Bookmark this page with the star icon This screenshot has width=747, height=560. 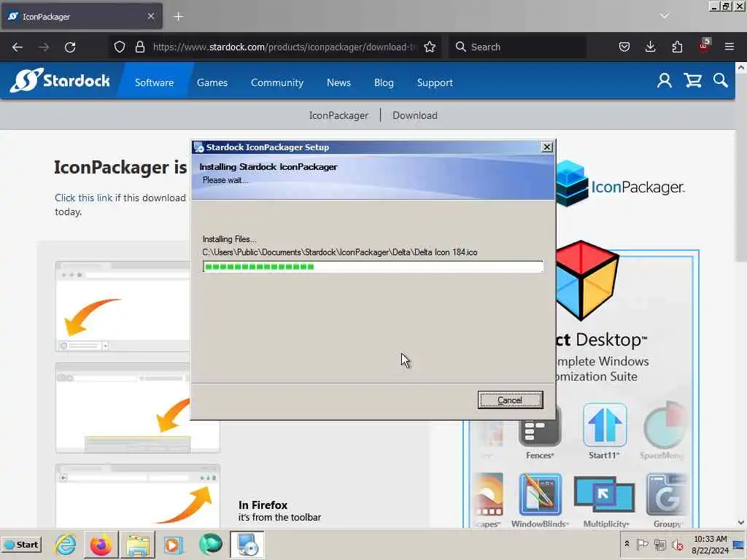coord(430,47)
